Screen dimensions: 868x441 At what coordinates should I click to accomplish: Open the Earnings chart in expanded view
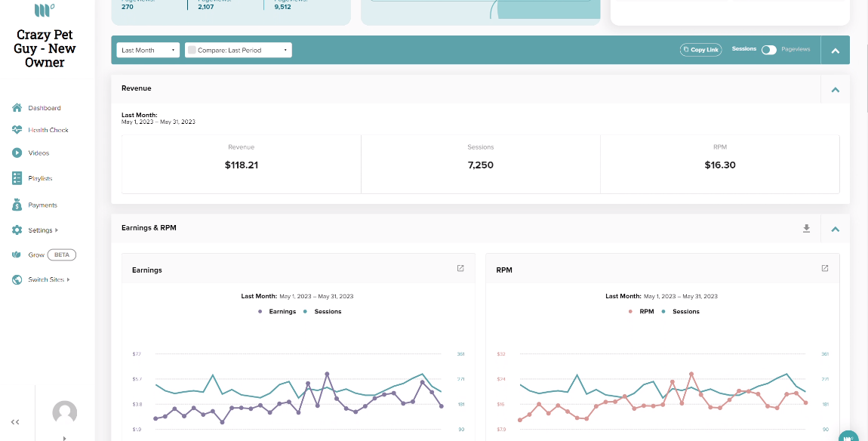(460, 269)
